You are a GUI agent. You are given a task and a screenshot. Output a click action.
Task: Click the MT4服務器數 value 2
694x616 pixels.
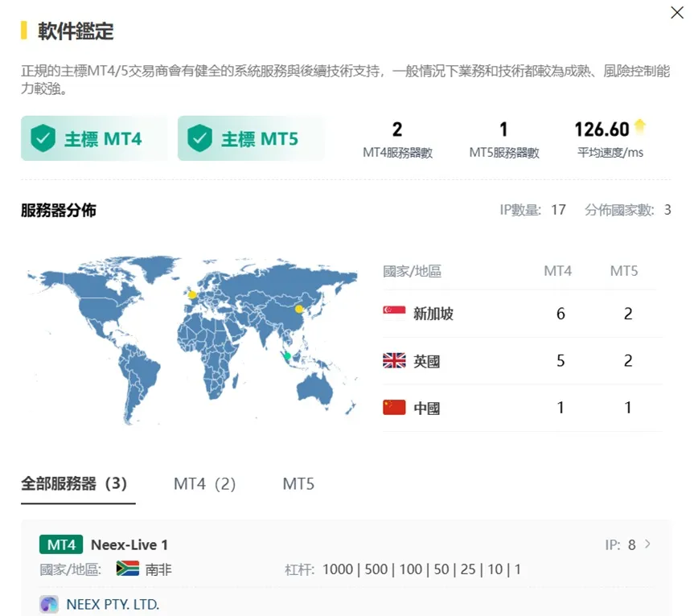397,129
